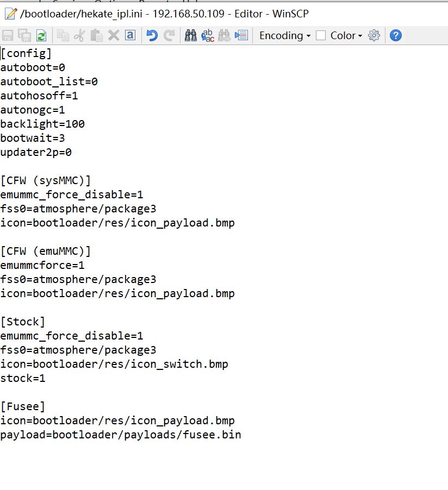
Task: Click the Find Next binoculars icon
Action: [x=224, y=36]
